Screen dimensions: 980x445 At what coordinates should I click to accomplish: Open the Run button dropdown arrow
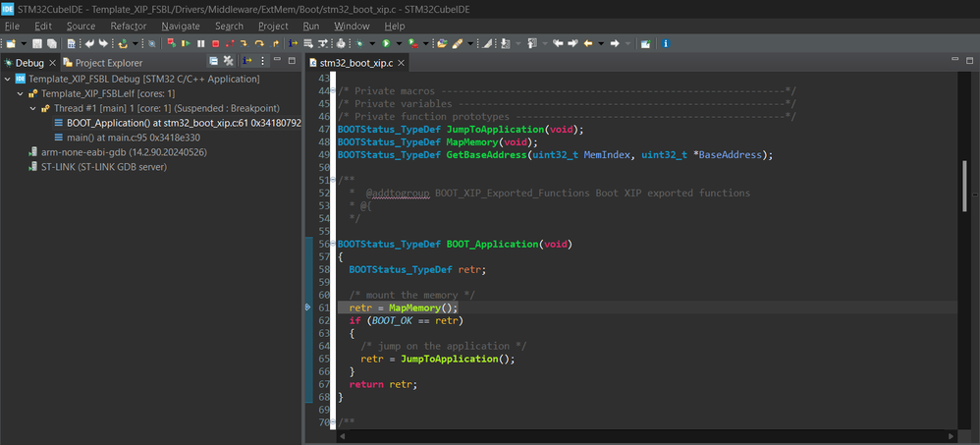401,44
